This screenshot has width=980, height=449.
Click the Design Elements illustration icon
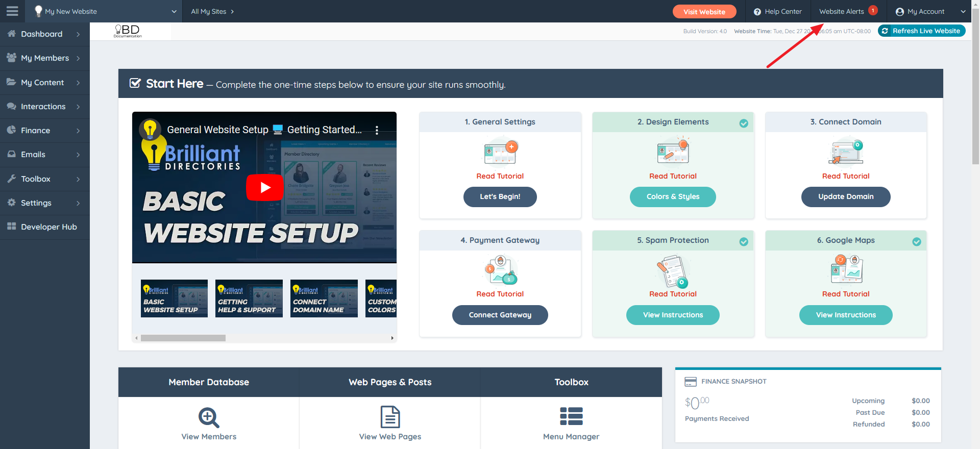(x=673, y=152)
